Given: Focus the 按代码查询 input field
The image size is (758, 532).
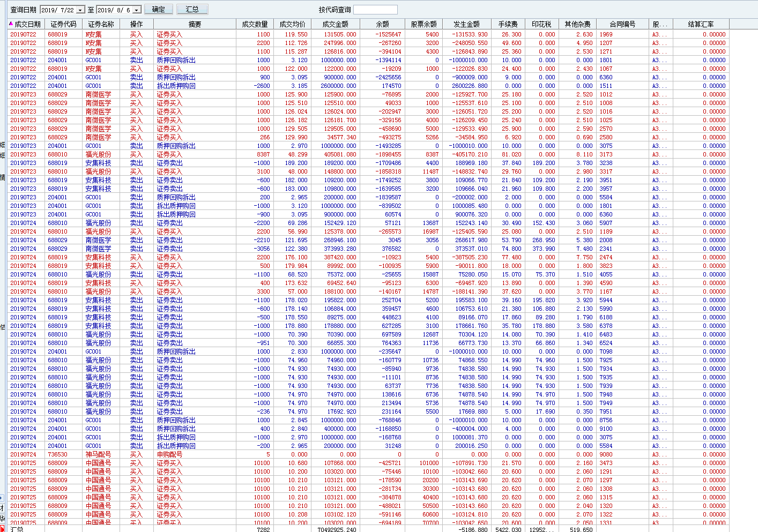Looking at the screenshot, I should (375, 10).
